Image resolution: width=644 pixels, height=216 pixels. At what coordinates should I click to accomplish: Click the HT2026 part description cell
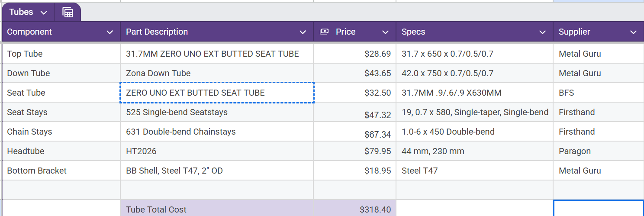click(x=216, y=151)
